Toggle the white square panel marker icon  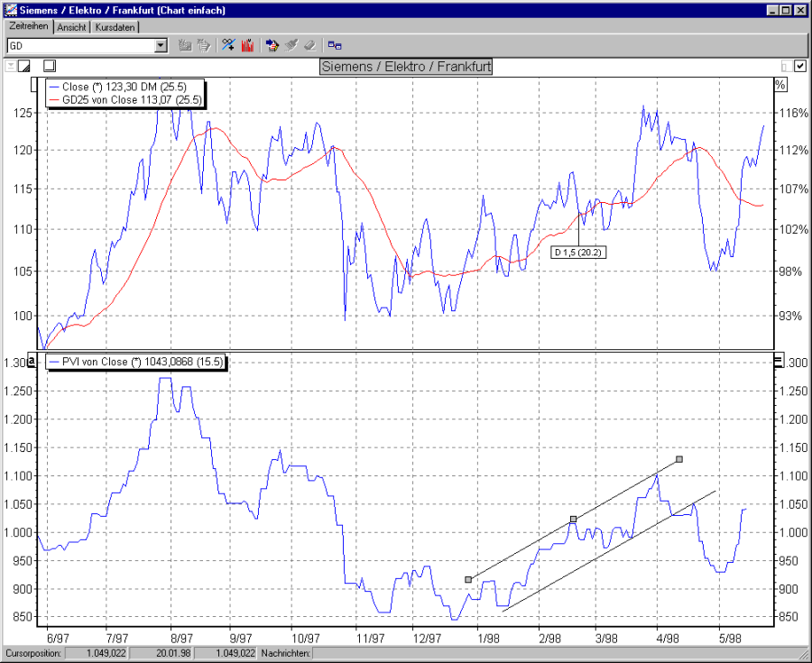50,65
